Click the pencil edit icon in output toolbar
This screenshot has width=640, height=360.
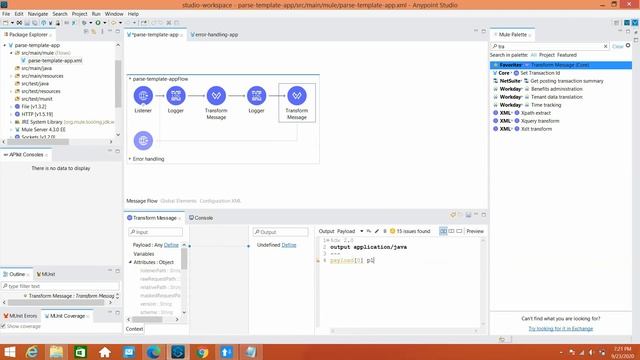click(377, 231)
